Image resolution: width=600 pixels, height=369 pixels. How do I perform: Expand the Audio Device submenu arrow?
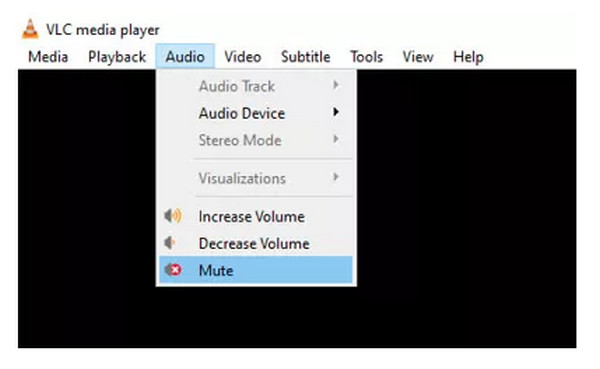point(336,113)
